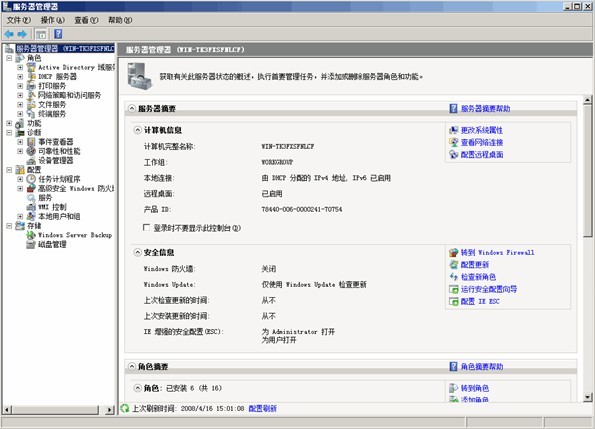This screenshot has width=595, height=429.
Task: Click the 角色摘要帮助 help icon
Action: [453, 366]
